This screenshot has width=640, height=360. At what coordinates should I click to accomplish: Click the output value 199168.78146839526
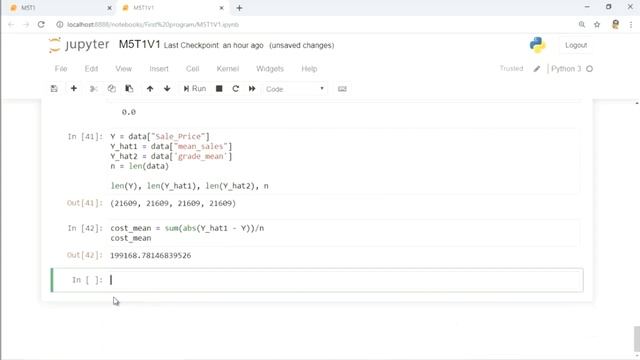click(x=151, y=256)
